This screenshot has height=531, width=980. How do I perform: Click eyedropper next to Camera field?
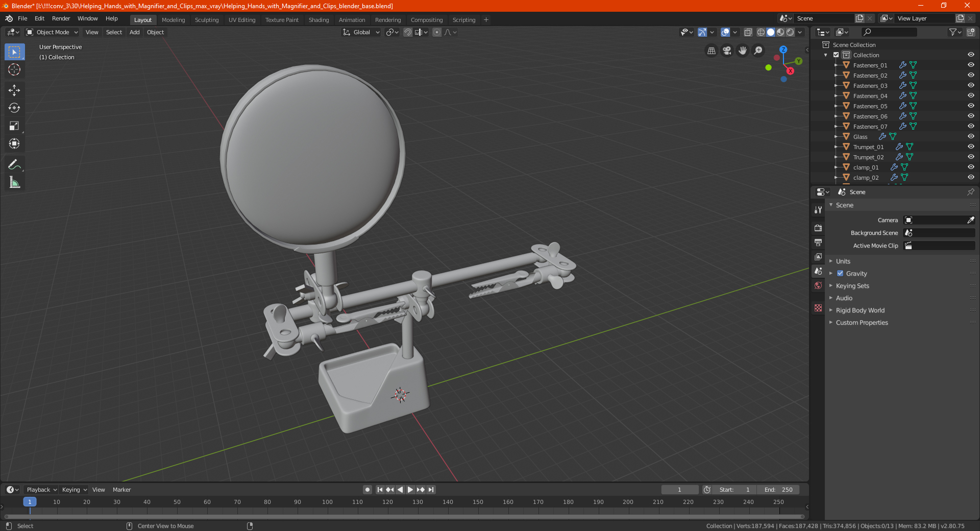coord(970,220)
